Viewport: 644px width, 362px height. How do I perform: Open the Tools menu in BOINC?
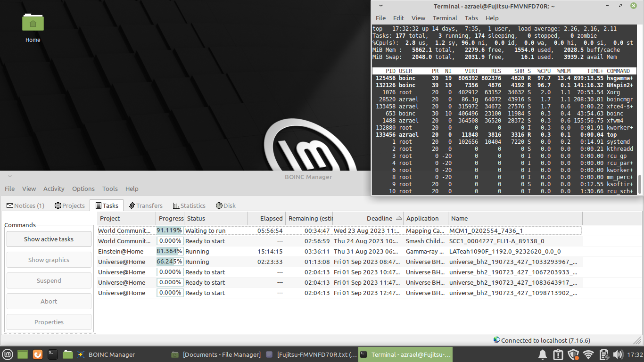click(110, 189)
